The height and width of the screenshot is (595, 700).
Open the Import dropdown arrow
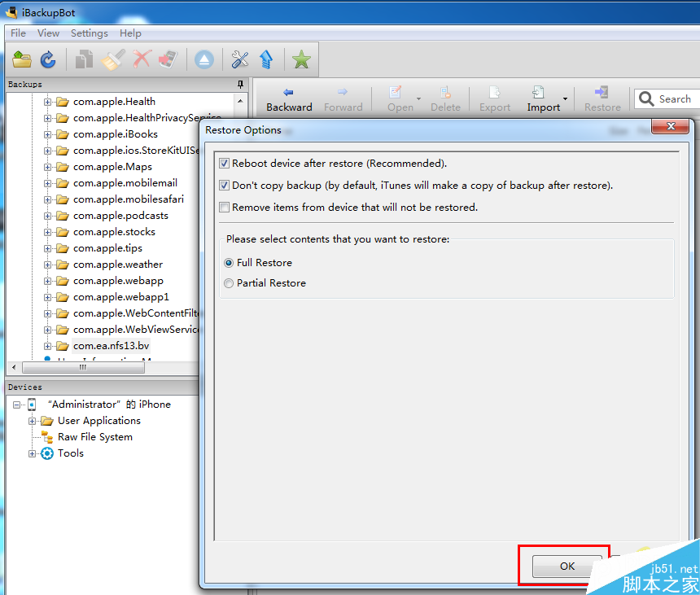click(565, 99)
